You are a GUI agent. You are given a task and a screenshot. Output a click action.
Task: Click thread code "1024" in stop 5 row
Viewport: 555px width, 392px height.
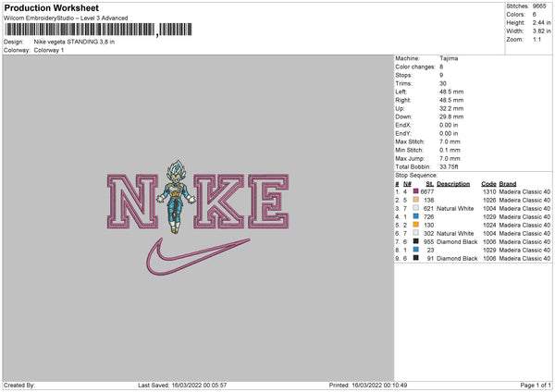click(489, 225)
